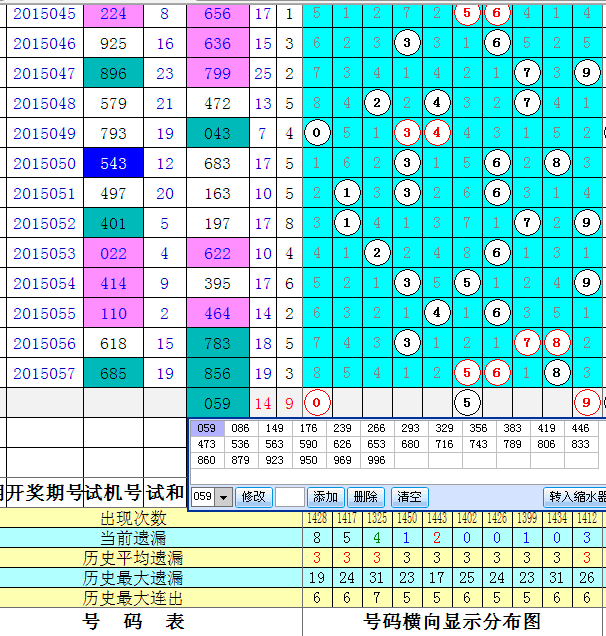Click the 开奖期号 column header
This screenshot has height=636, width=606.
pyautogui.click(x=45, y=493)
